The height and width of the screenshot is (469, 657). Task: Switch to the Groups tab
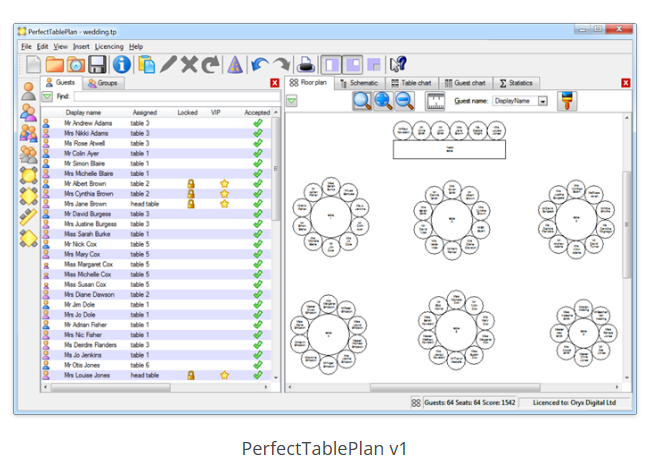103,83
